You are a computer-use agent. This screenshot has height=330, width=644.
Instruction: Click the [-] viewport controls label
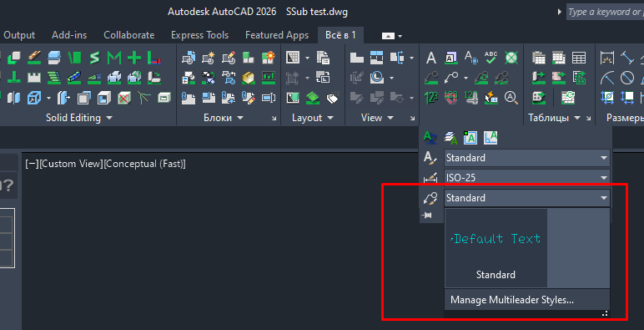click(33, 164)
